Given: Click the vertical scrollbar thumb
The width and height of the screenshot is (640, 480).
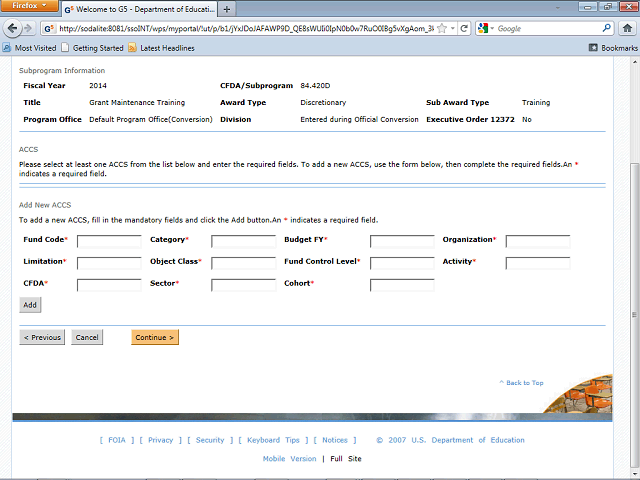Looking at the screenshot, I should coord(634,314).
